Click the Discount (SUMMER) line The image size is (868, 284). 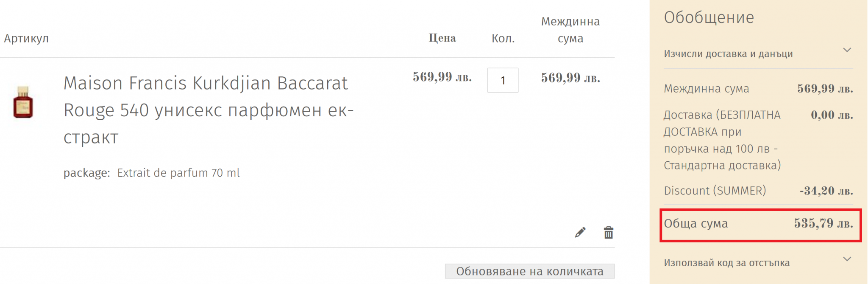point(759,191)
